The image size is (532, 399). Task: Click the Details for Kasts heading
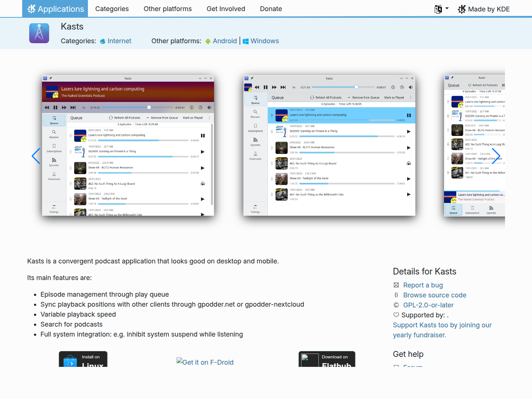coord(424,272)
